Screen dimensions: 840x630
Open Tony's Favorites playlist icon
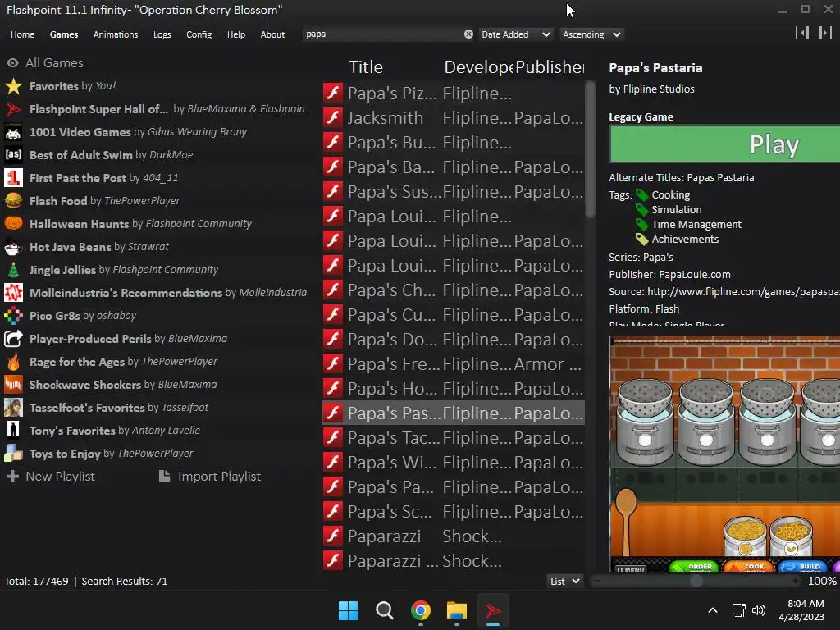[x=13, y=431]
